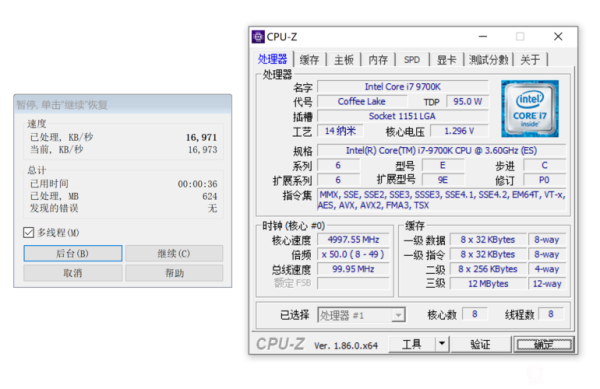
Task: Click the L3 cache 12 MBytes value
Action: click(488, 283)
